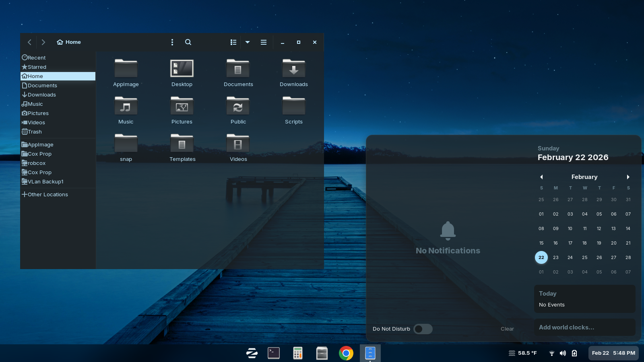
Task: Go forward in file manager history
Action: pyautogui.click(x=43, y=42)
